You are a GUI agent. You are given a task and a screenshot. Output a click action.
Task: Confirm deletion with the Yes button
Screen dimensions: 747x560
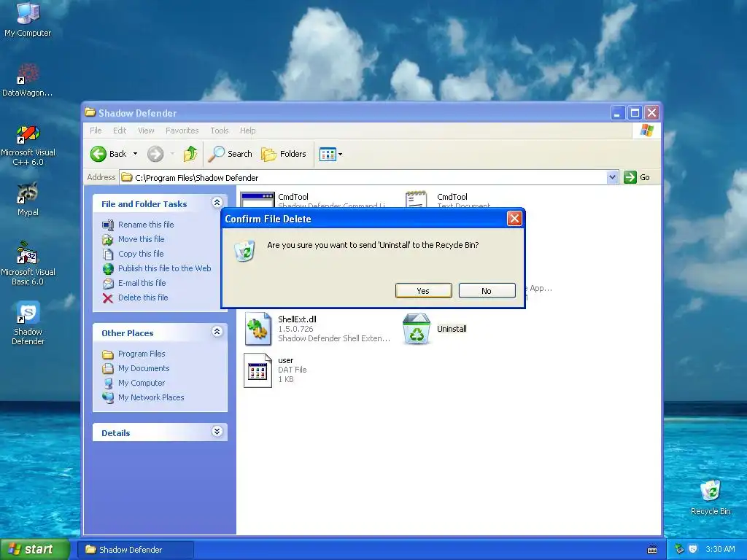pyautogui.click(x=424, y=291)
